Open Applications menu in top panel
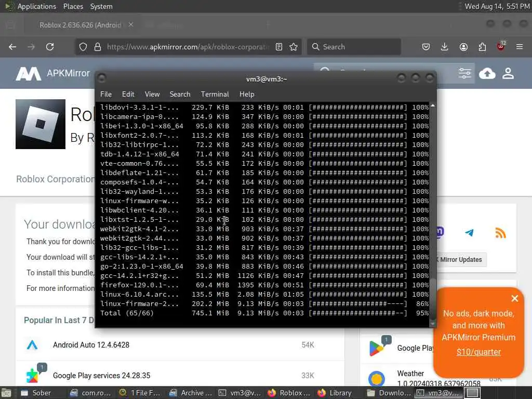Viewport: 532px width, 399px height. click(x=37, y=6)
